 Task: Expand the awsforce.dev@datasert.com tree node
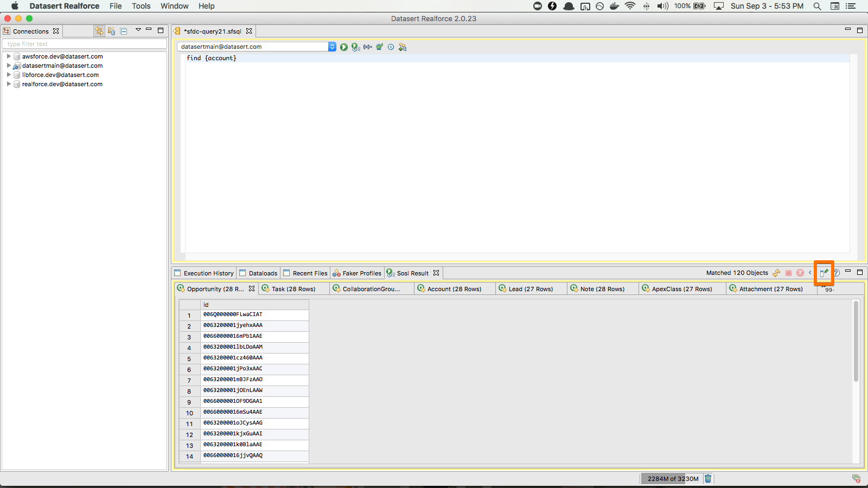(x=9, y=56)
